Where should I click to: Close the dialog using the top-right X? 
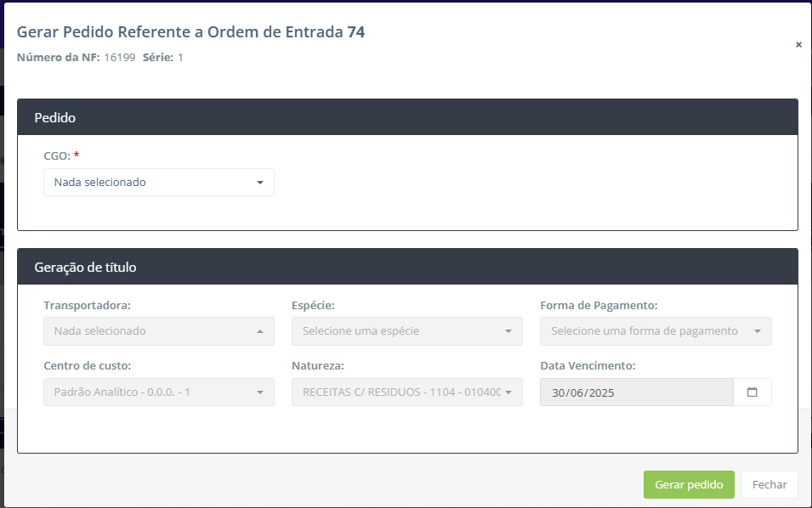pos(798,45)
